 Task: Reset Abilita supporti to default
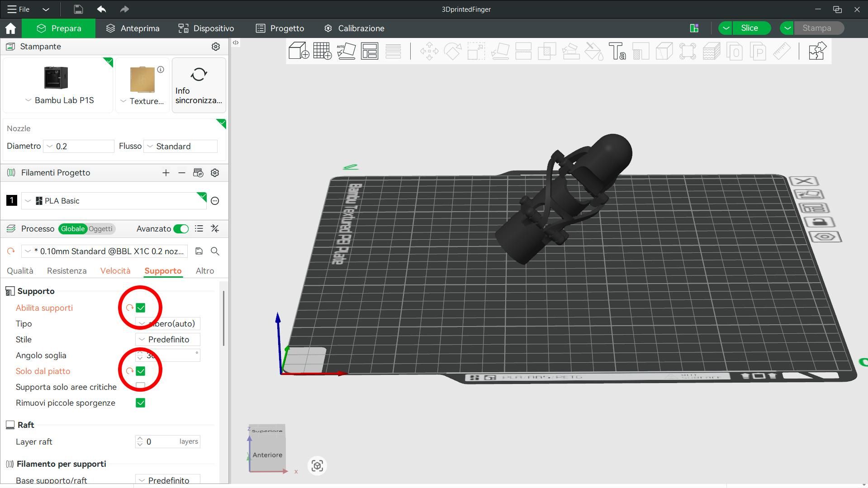click(x=129, y=308)
